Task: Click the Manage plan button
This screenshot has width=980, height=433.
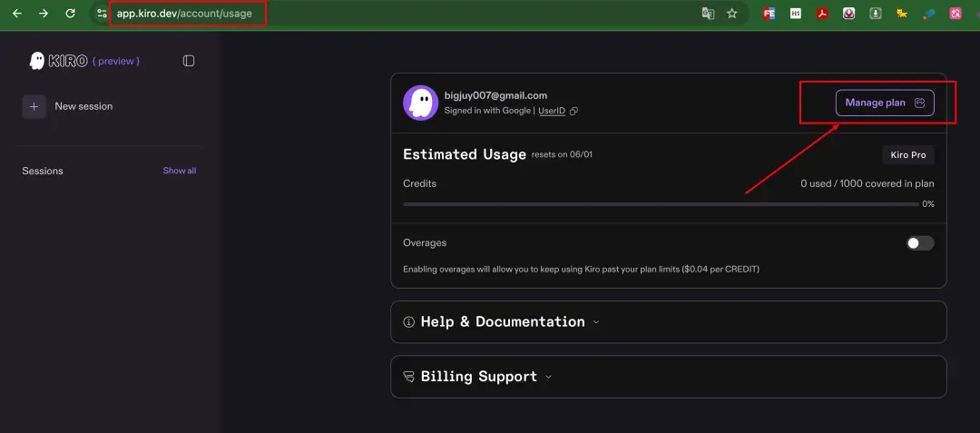Action: pos(885,103)
